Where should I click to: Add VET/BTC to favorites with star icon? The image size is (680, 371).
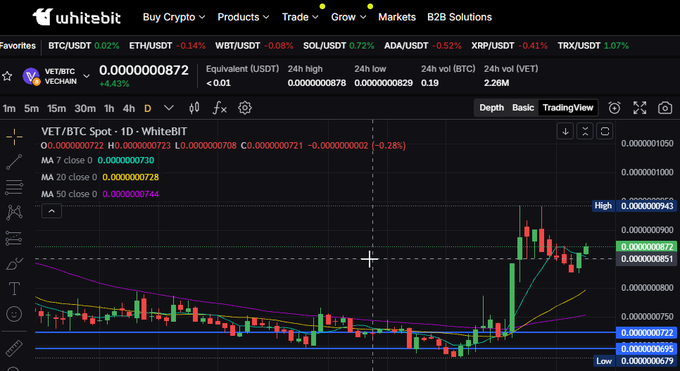[7, 76]
